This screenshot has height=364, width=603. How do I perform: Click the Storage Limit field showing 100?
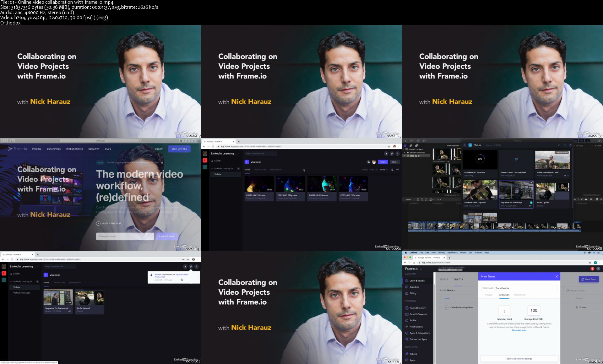534,310
